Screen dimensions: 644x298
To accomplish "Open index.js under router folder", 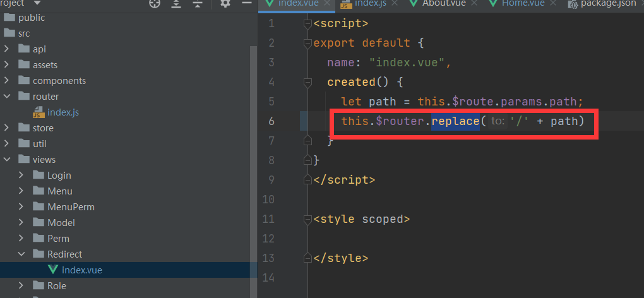I will pos(63,112).
